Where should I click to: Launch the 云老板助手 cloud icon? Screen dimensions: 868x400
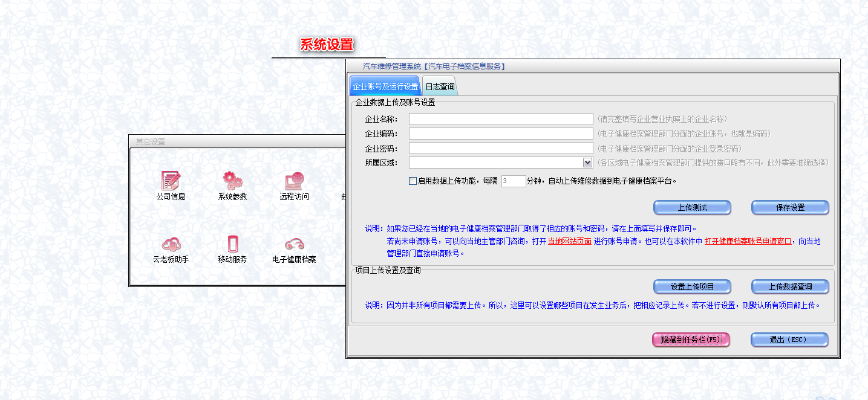coord(171,244)
